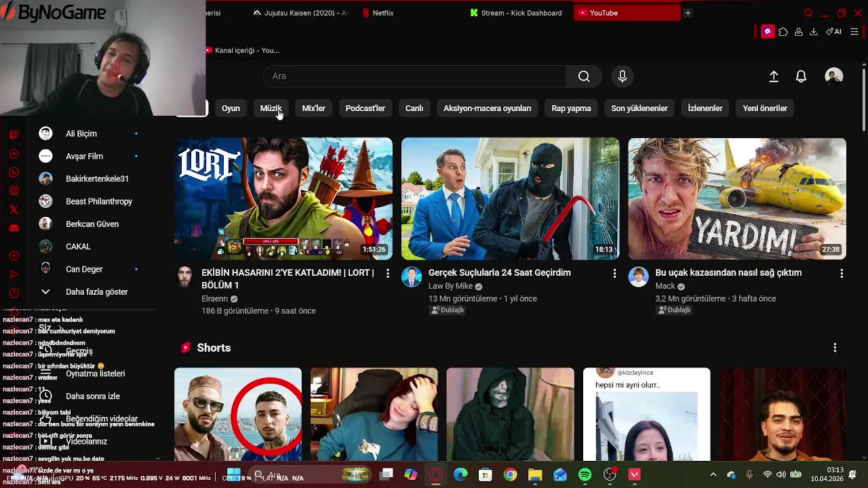Screen dimensions: 868x488
Task: Select the Mix'ler filter chip
Action: click(313, 108)
